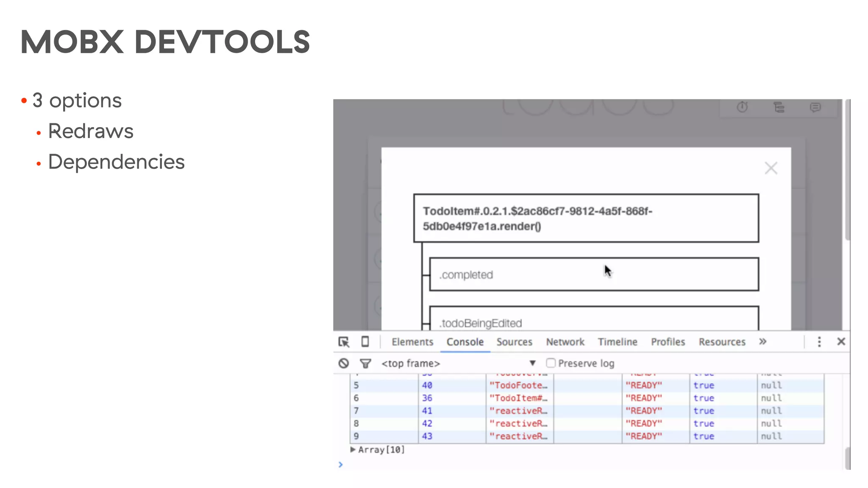Image resolution: width=868 pixels, height=488 pixels.
Task: Click the inspect element selector icon
Action: [x=344, y=342]
